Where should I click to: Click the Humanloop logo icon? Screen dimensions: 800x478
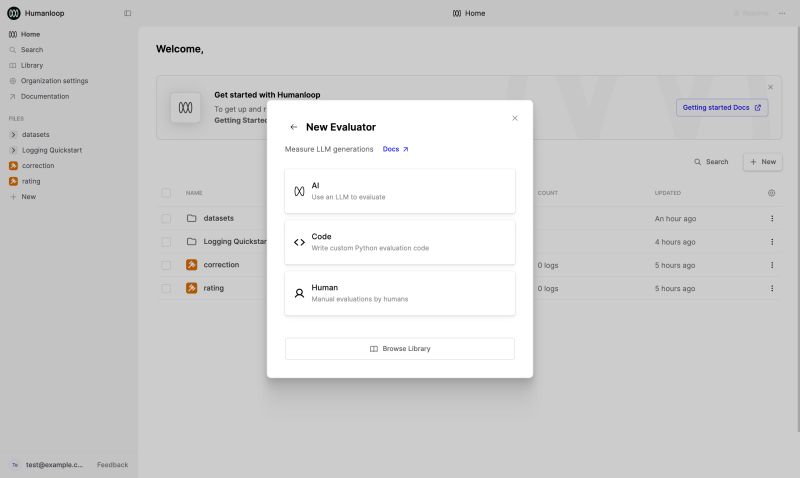[14, 13]
